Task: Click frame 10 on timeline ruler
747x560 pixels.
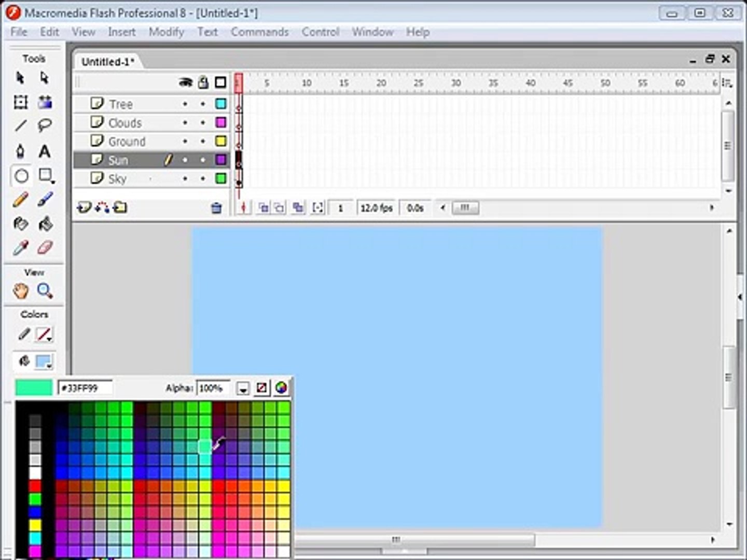Action: point(307,83)
